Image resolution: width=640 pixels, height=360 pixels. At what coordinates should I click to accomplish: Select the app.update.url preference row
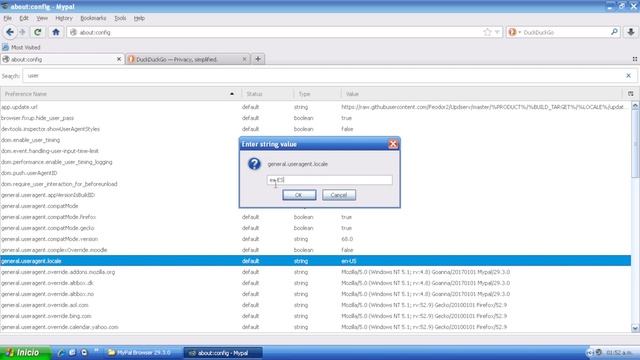coord(316,107)
